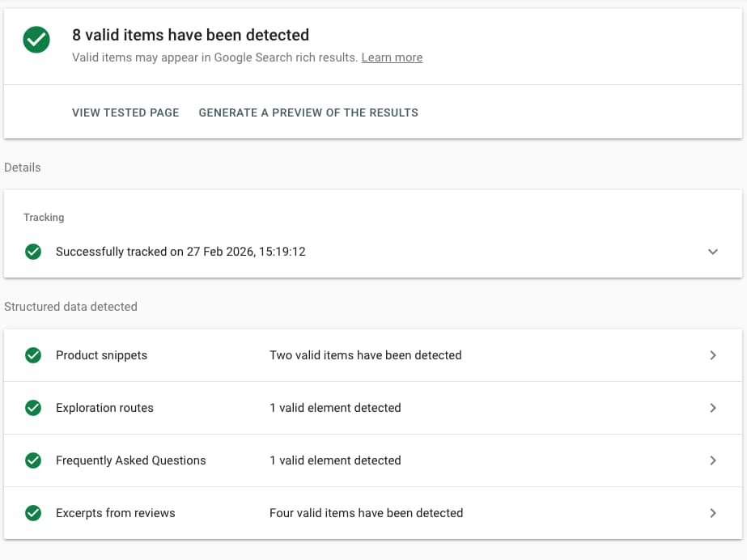747x560 pixels.
Task: Open the Frequently Asked Questions details
Action: coord(713,460)
